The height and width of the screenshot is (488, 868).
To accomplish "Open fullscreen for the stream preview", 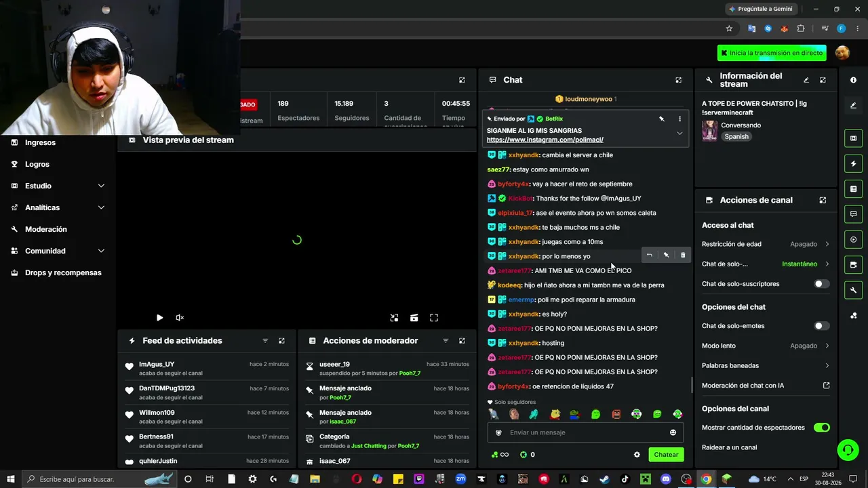I will point(434,317).
